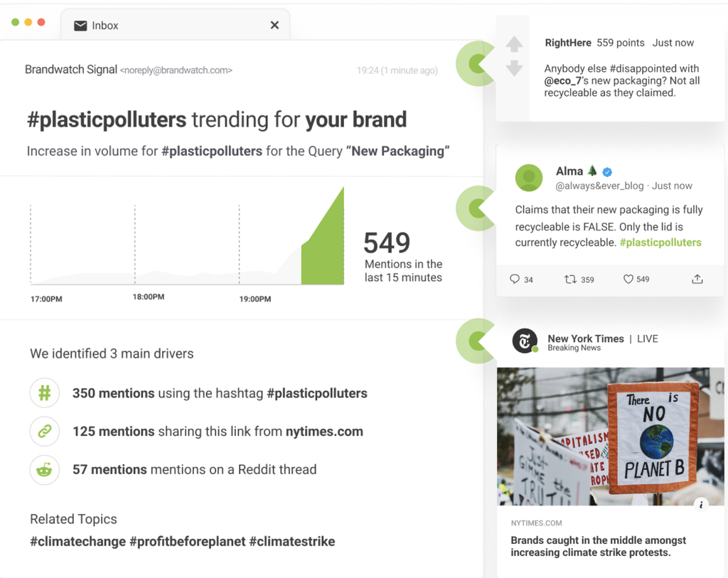Open the #profitbeforeplanet related topic

pos(187,542)
